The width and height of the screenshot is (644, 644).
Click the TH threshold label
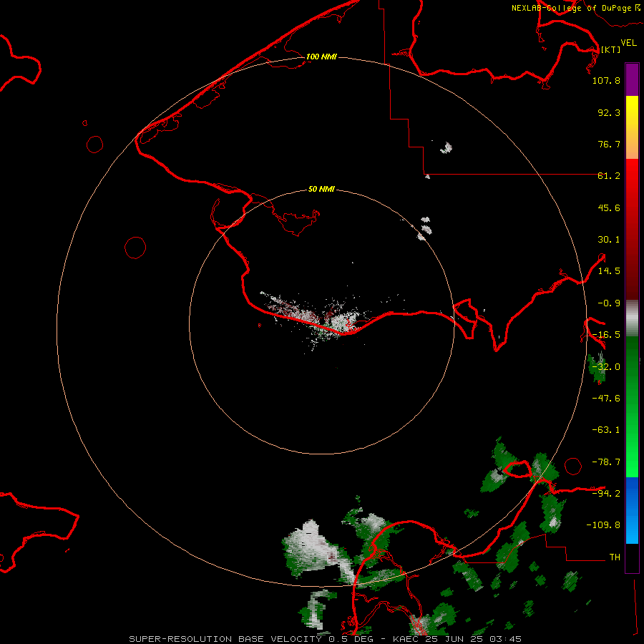point(615,557)
